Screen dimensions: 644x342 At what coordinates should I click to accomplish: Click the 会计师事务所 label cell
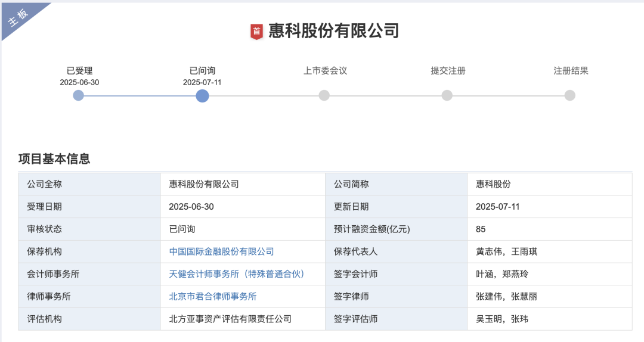point(89,274)
